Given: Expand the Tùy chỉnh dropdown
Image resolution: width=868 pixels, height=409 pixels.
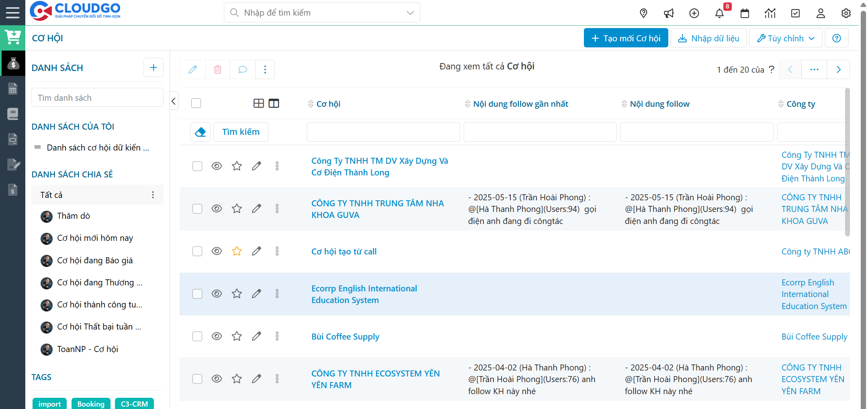Looking at the screenshot, I should coord(786,38).
